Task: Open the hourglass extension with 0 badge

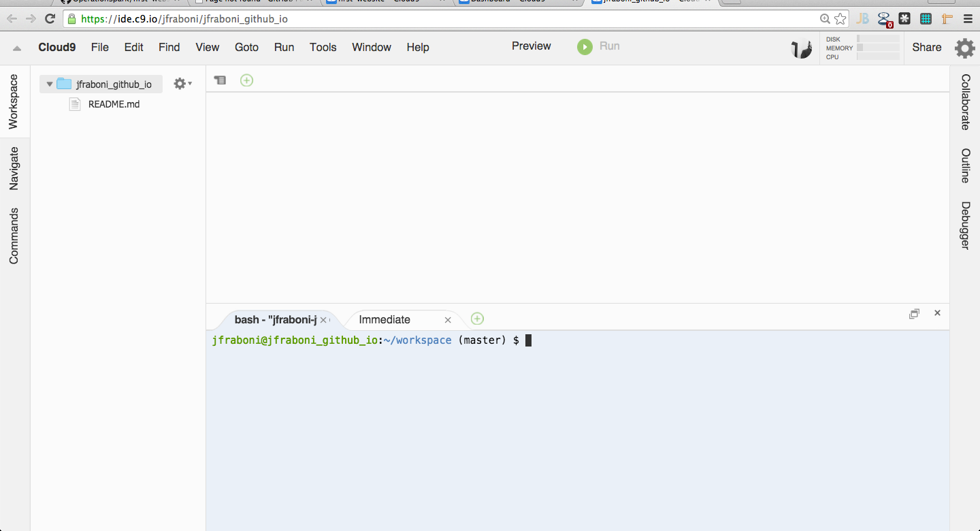Action: point(884,20)
